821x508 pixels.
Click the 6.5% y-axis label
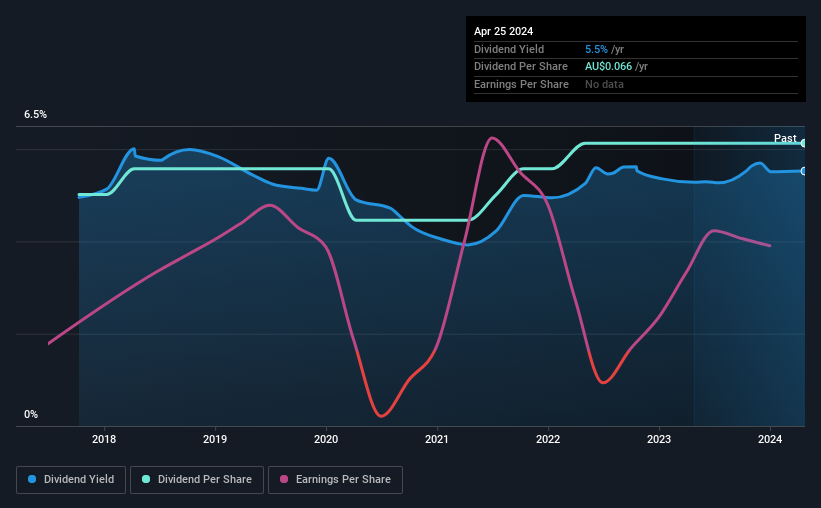coord(35,114)
